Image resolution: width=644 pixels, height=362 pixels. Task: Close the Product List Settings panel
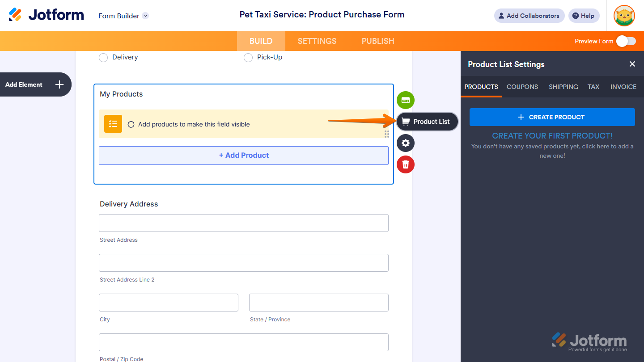click(x=632, y=64)
